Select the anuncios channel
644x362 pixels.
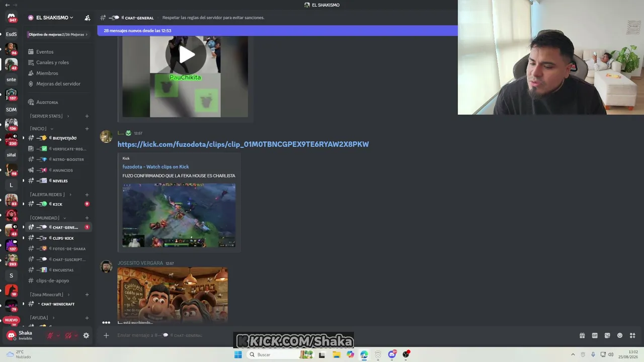click(x=59, y=170)
